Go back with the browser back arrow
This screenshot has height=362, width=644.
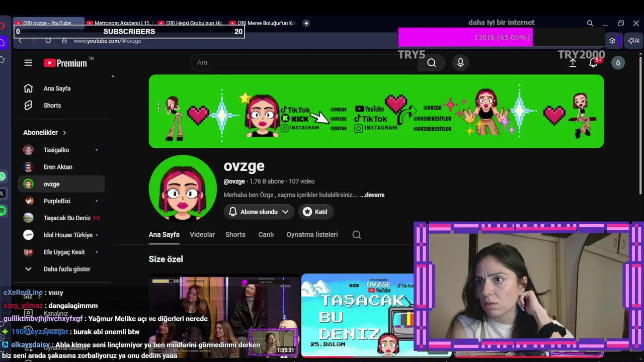point(20,41)
